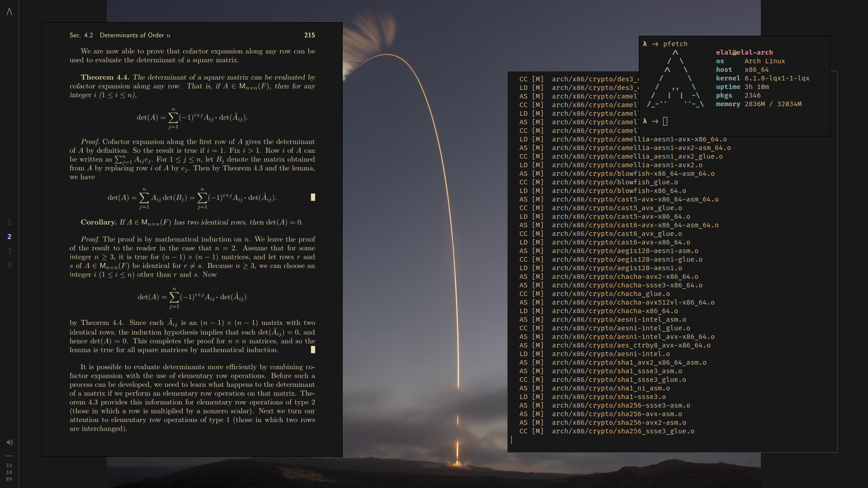
Task: Click the line 'aes_ctrby8_avx-x86_64.o'
Action: coord(615,345)
